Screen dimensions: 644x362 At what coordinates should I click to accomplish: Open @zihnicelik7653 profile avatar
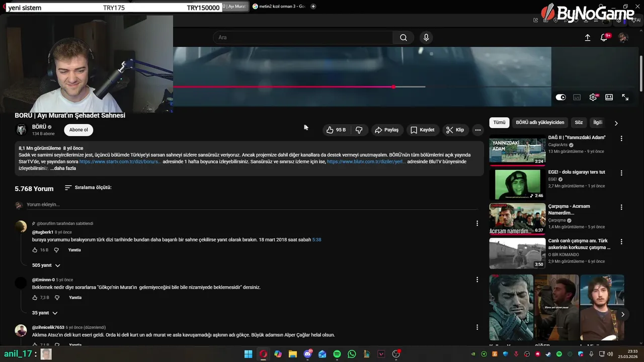click(x=21, y=330)
